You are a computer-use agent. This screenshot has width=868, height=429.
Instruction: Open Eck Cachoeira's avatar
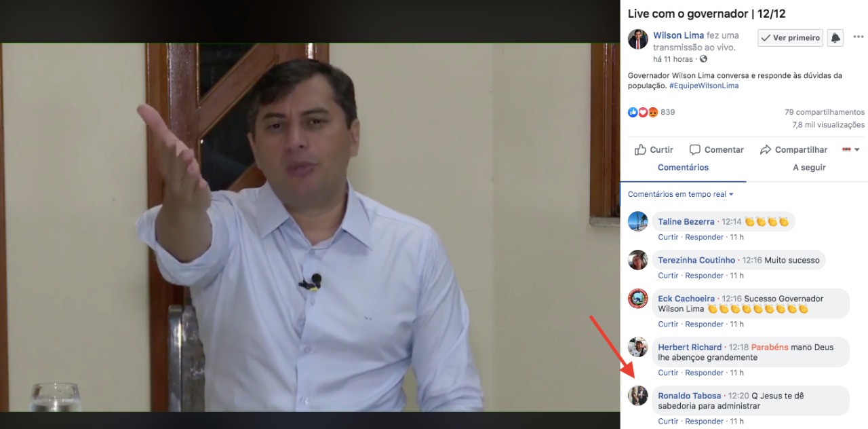point(637,299)
